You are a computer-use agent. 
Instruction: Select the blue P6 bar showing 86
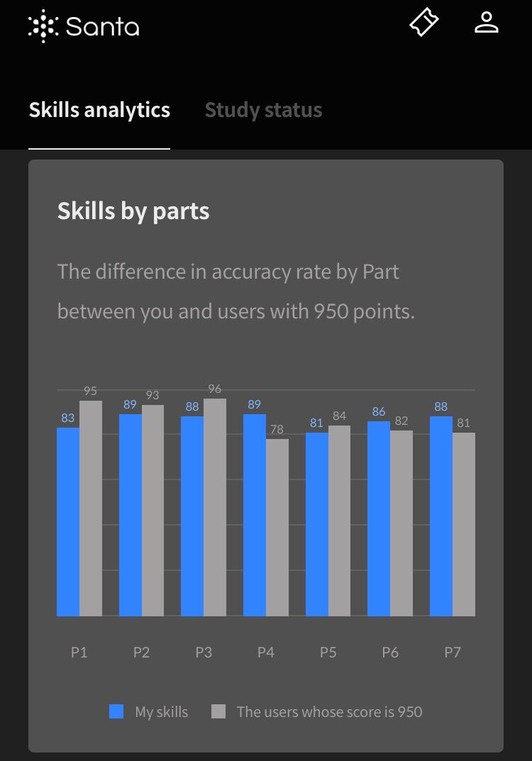[379, 518]
